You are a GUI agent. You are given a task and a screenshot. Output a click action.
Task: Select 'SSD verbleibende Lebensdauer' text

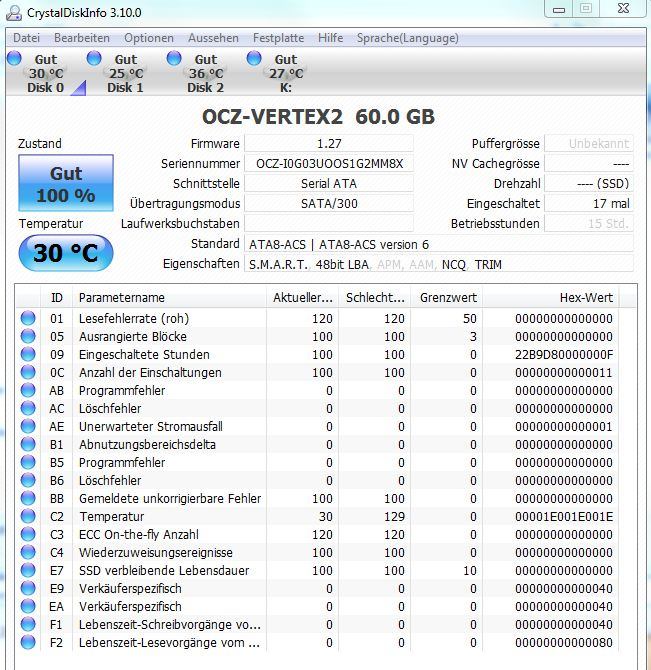point(164,570)
